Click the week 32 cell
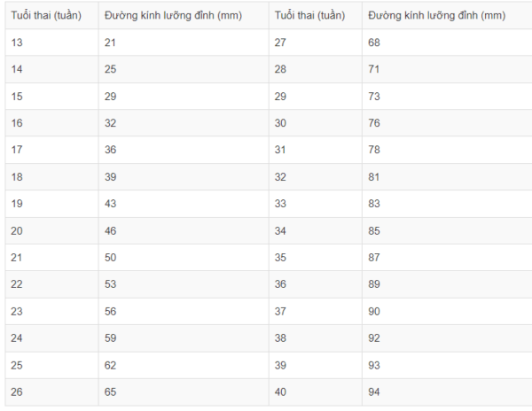 point(316,177)
